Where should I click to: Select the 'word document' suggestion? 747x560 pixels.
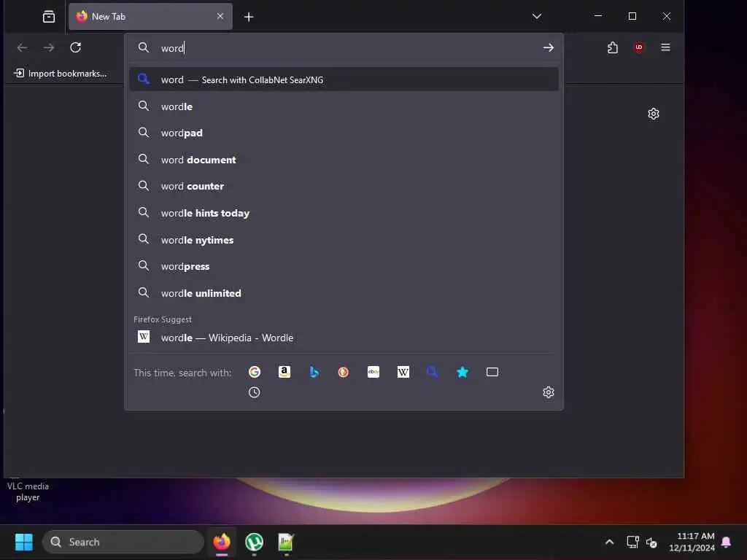[344, 160]
